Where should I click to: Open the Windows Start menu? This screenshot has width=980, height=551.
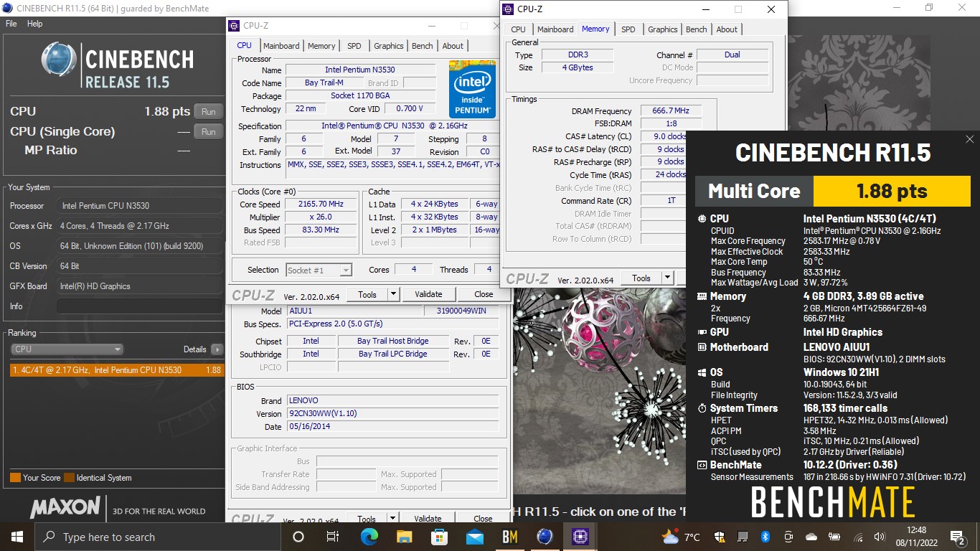coord(17,537)
